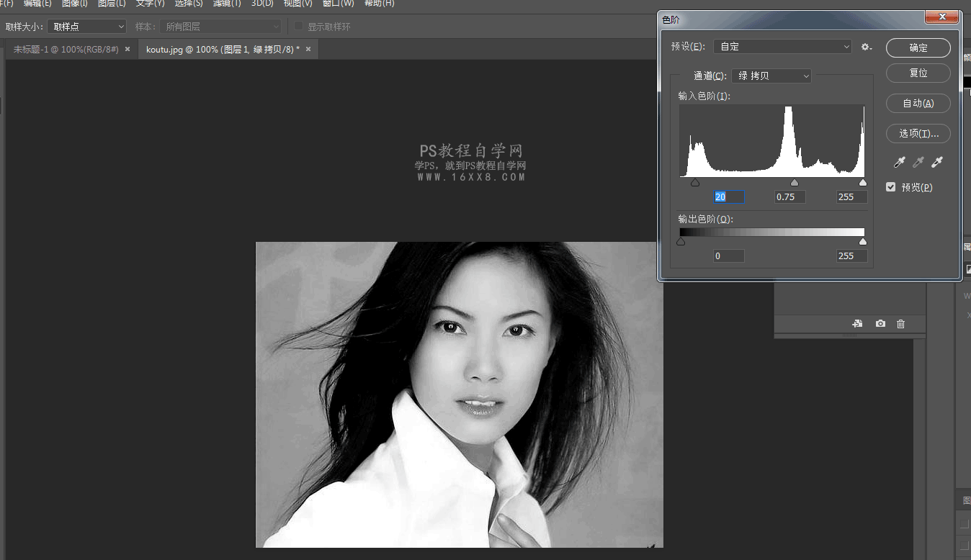The height and width of the screenshot is (560, 971).
Task: Select the gray point eyedropper in Levels
Action: tap(918, 163)
